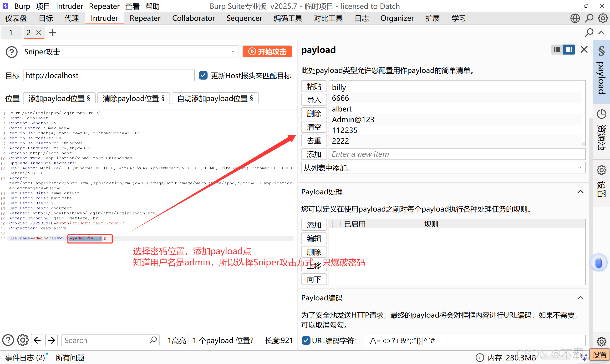
Task: Open the Sequencer tab
Action: pos(244,18)
